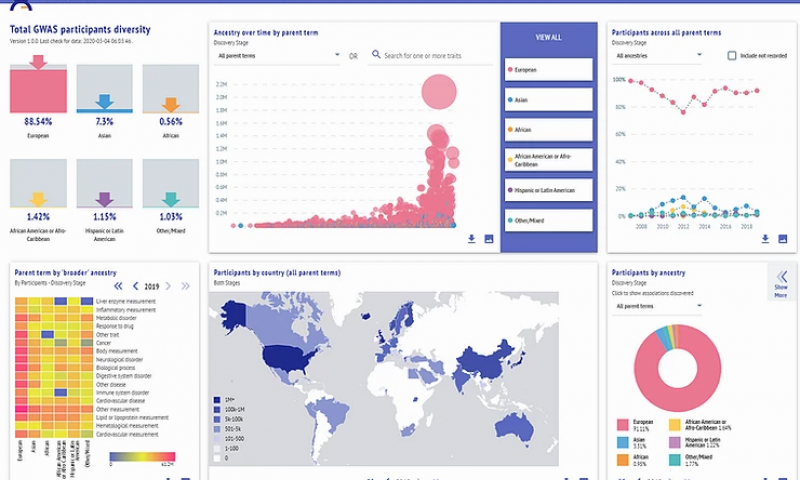Select the African ancestry filter button

[x=548, y=130]
